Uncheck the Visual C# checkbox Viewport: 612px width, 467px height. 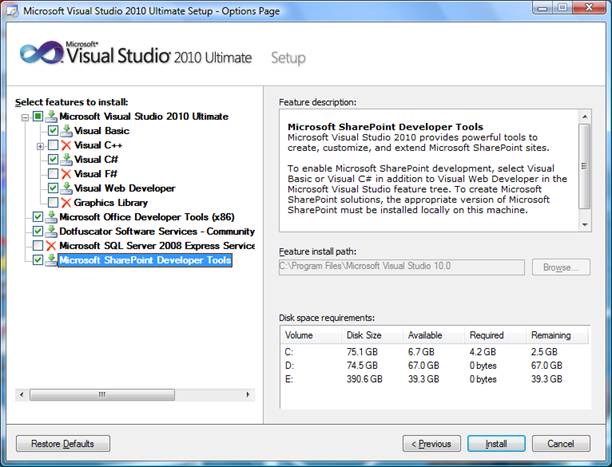53,159
